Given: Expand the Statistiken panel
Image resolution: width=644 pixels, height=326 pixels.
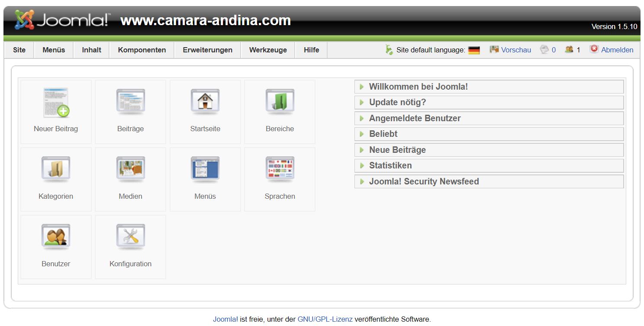Looking at the screenshot, I should click(489, 165).
